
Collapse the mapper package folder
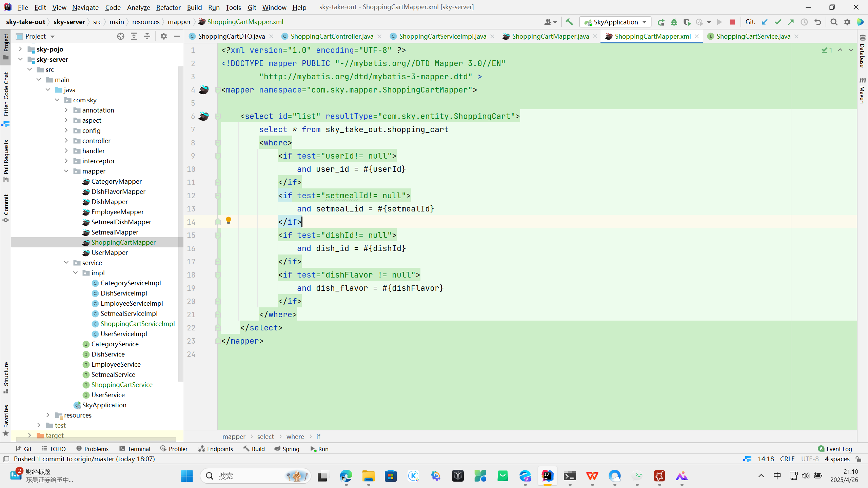point(66,171)
